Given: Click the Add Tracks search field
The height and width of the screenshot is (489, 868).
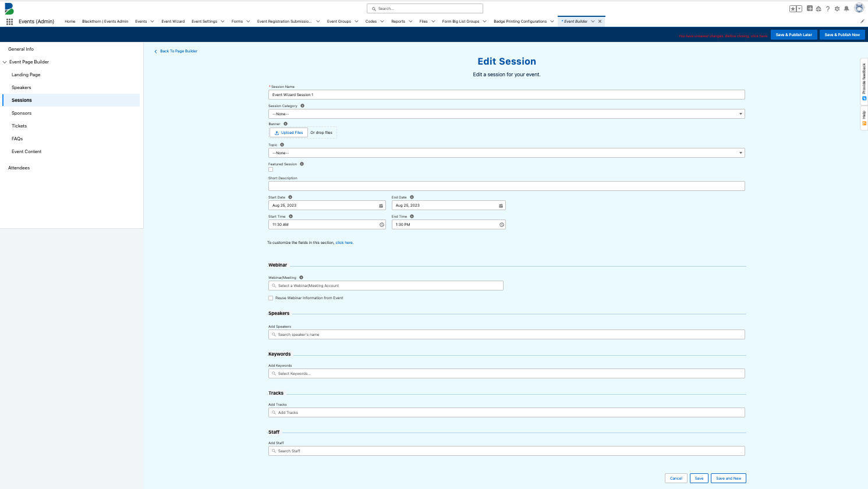Looking at the screenshot, I should point(506,413).
